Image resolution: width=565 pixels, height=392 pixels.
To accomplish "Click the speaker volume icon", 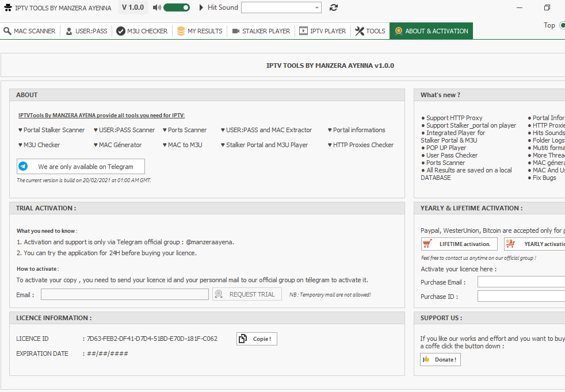I will click(x=156, y=7).
